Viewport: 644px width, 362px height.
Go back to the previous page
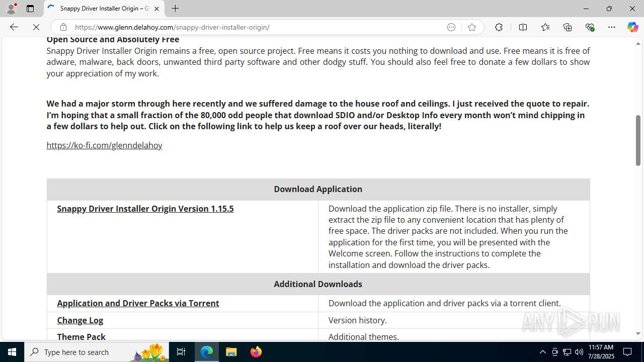(x=14, y=27)
